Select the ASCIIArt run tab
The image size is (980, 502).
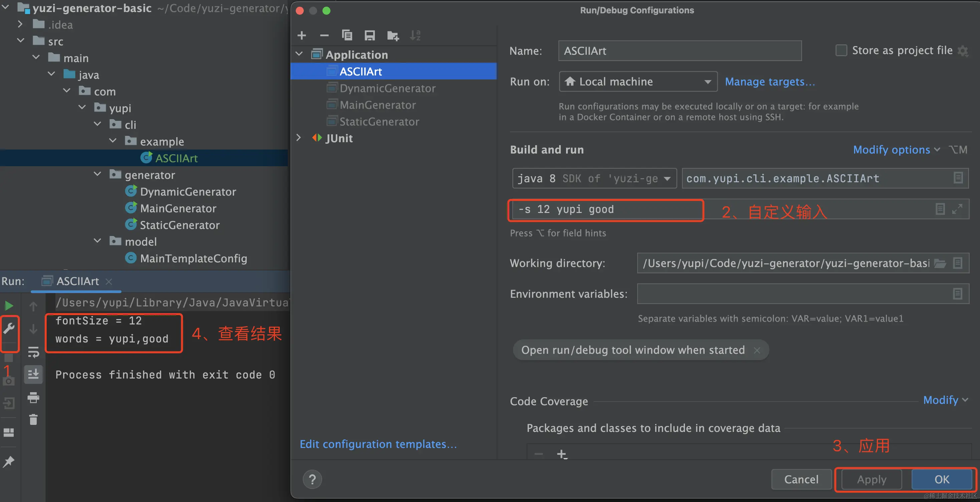[77, 281]
